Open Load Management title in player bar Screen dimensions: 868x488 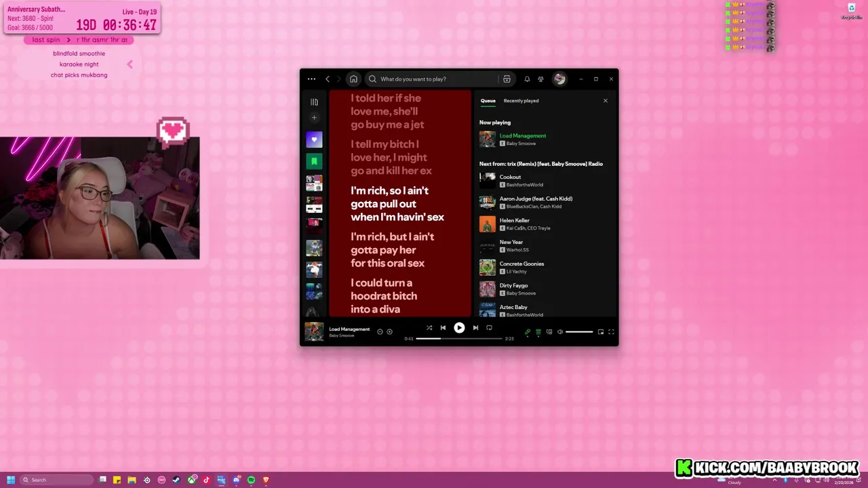tap(349, 329)
